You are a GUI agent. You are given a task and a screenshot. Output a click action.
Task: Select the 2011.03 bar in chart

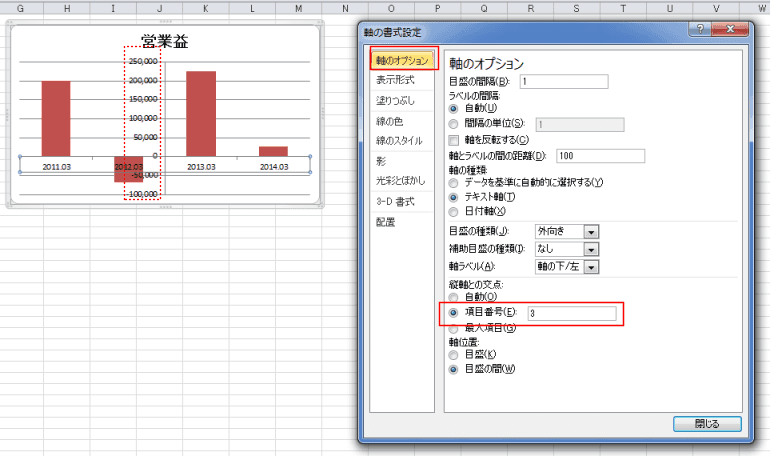click(x=56, y=119)
